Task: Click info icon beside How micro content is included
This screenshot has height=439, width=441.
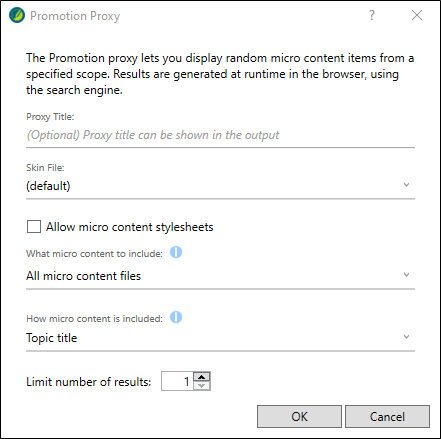Action: tap(176, 317)
